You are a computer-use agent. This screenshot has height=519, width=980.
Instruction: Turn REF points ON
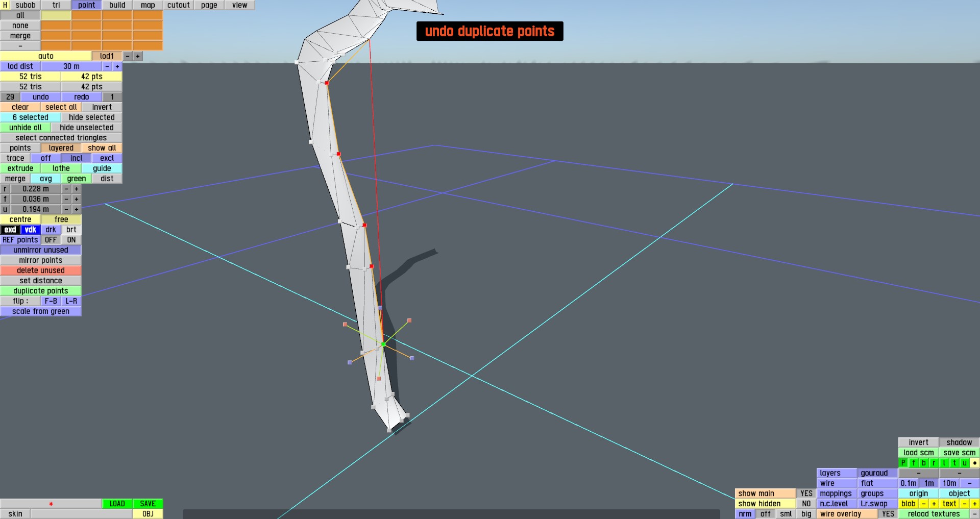71,240
